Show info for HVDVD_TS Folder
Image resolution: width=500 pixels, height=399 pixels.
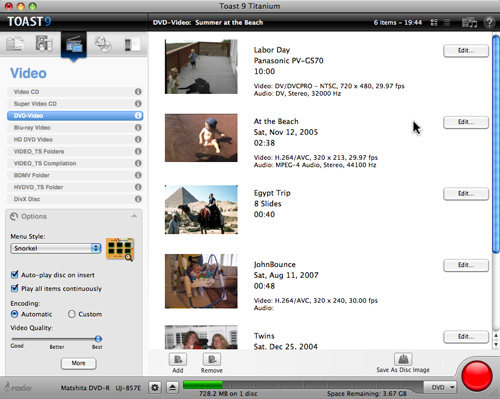(138, 187)
